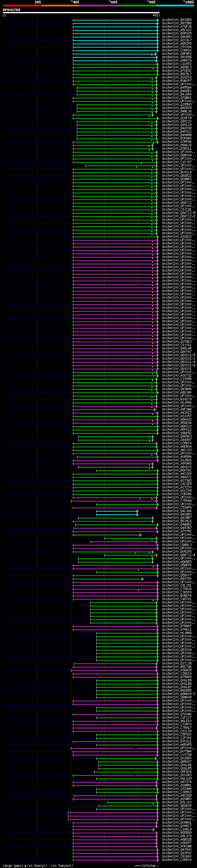This screenshot has height=868, width=197.
Task: Open the UniRef100_B9IDR4 hit label
Action: [x=176, y=20]
